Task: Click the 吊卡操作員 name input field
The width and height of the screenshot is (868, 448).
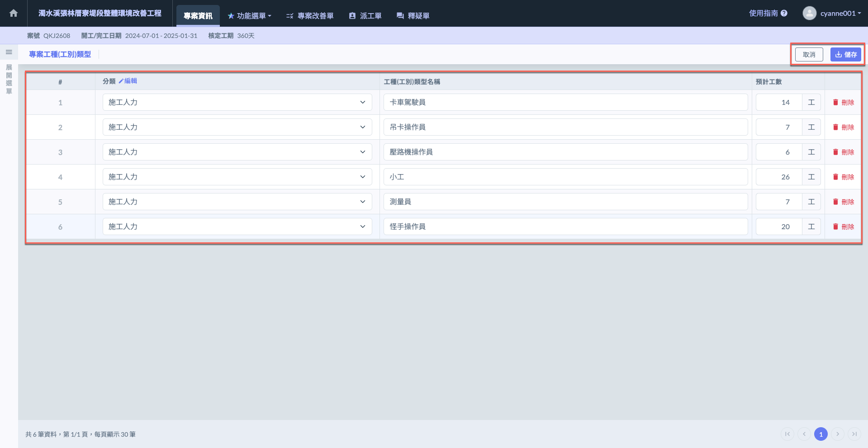Action: [x=565, y=127]
